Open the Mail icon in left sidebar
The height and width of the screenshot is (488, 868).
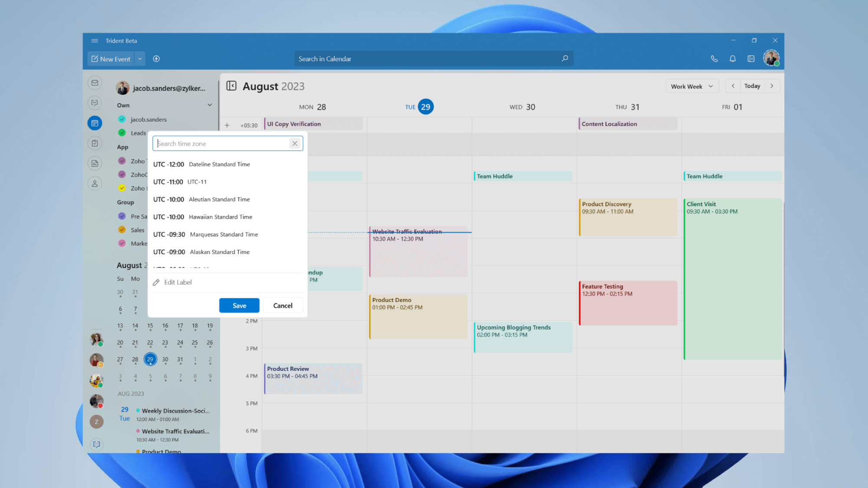95,83
